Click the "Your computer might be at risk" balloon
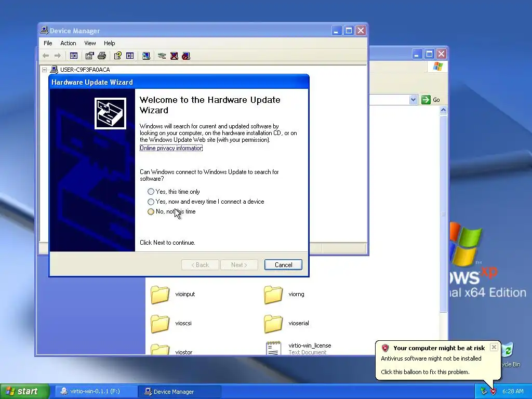Viewport: 532px width, 399px height. pyautogui.click(x=437, y=360)
